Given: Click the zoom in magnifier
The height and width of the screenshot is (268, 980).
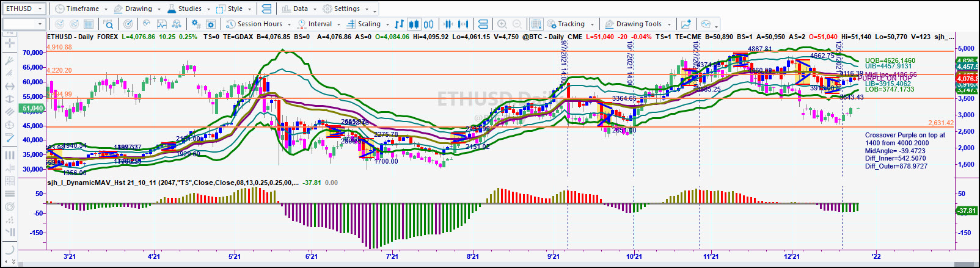Looking at the screenshot, I should pyautogui.click(x=502, y=24).
